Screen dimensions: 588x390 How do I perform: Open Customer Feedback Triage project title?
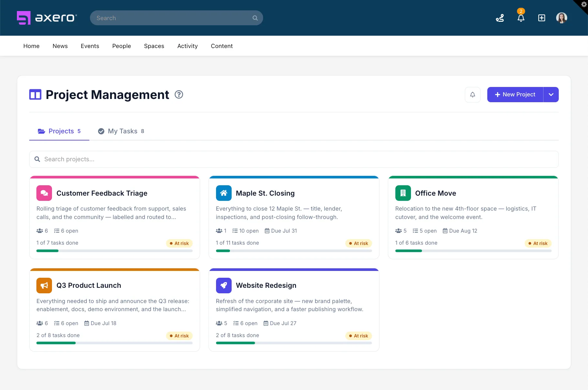click(x=102, y=193)
